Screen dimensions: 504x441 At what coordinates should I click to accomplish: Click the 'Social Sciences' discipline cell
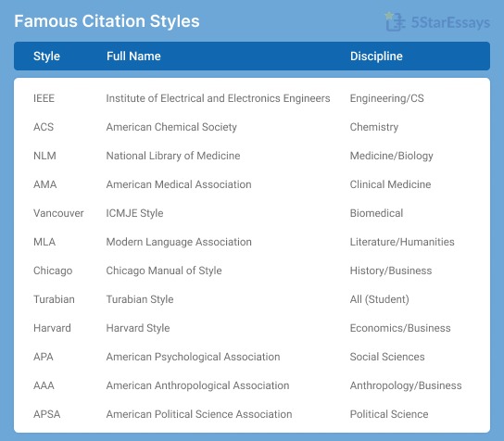(x=387, y=357)
